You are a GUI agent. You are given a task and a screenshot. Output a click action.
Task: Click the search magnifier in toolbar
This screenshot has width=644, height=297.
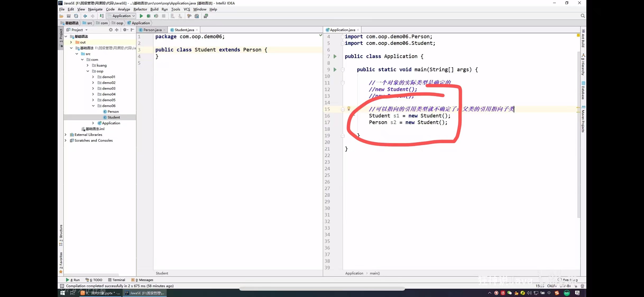583,16
